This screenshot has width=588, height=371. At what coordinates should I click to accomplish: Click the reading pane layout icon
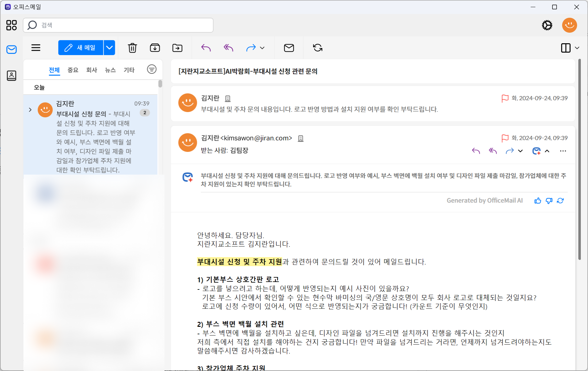click(x=566, y=48)
